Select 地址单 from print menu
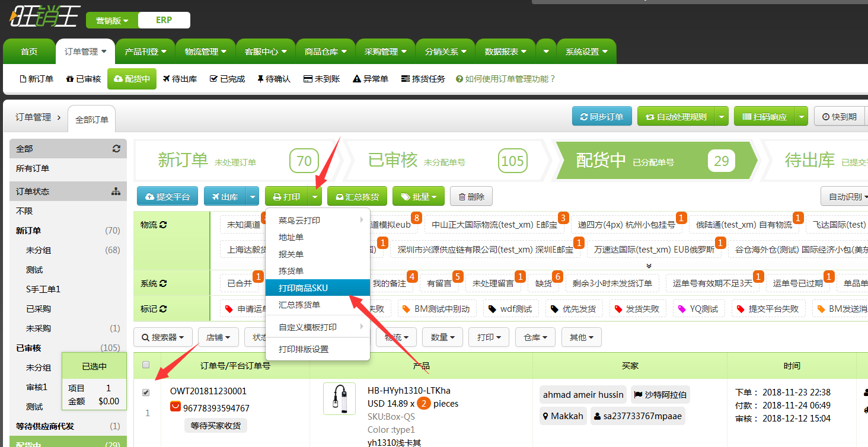The image size is (868, 447). pyautogui.click(x=318, y=237)
